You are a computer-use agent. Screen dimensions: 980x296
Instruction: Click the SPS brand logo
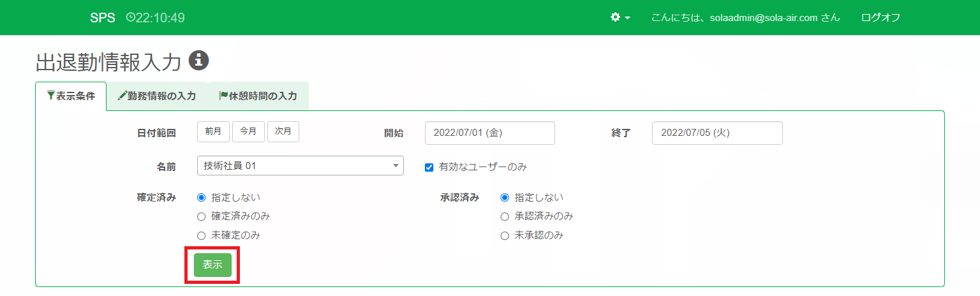click(103, 17)
